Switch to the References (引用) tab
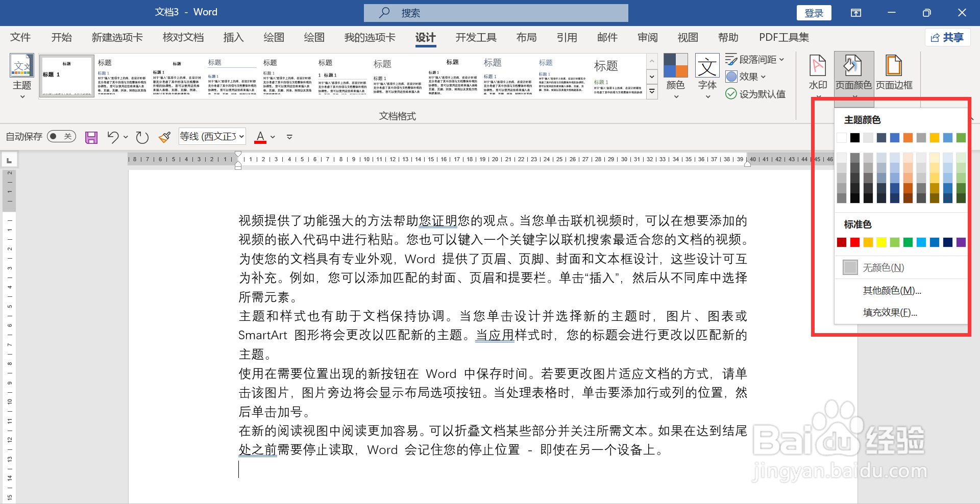980x504 pixels. 567,37
